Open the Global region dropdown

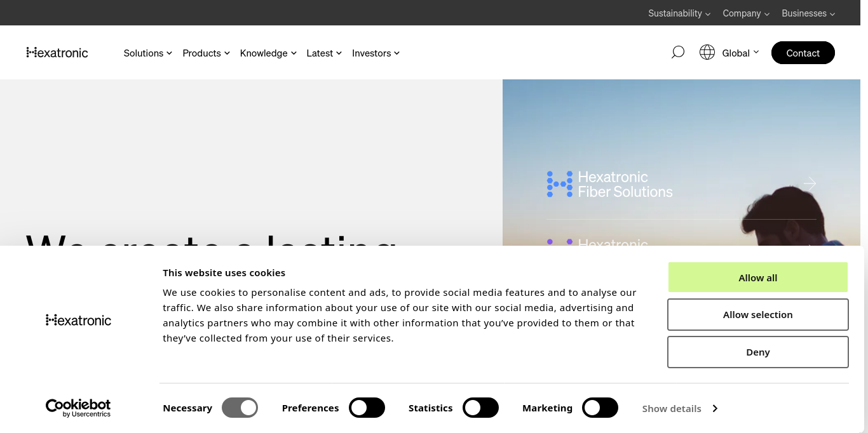click(740, 53)
